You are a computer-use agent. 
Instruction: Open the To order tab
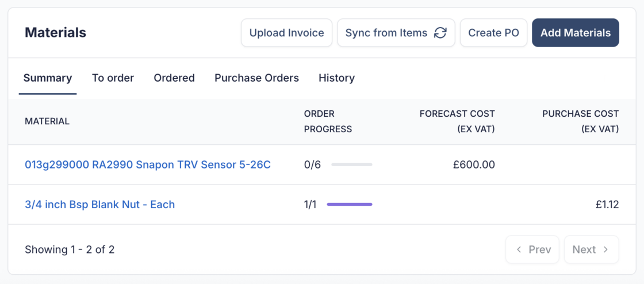[x=113, y=78]
